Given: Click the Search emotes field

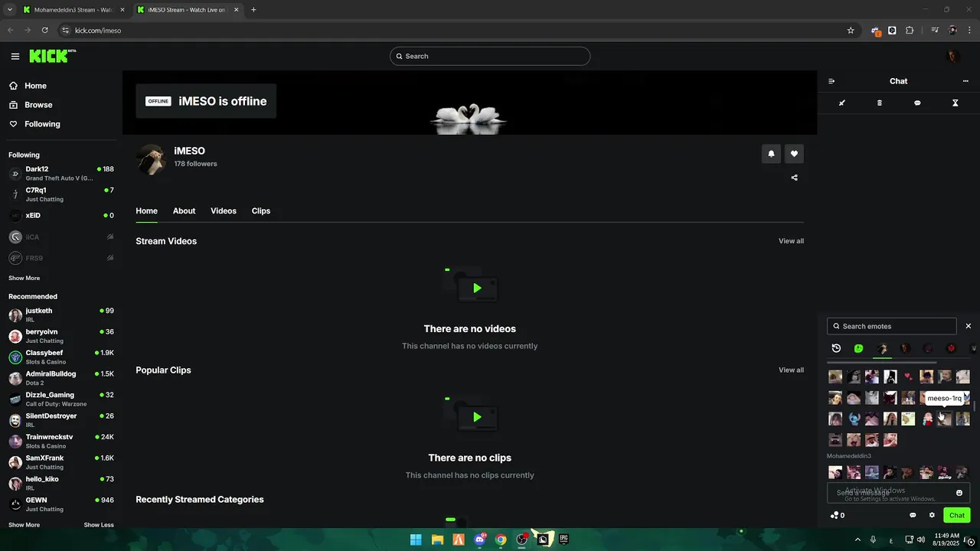Looking at the screenshot, I should [892, 326].
